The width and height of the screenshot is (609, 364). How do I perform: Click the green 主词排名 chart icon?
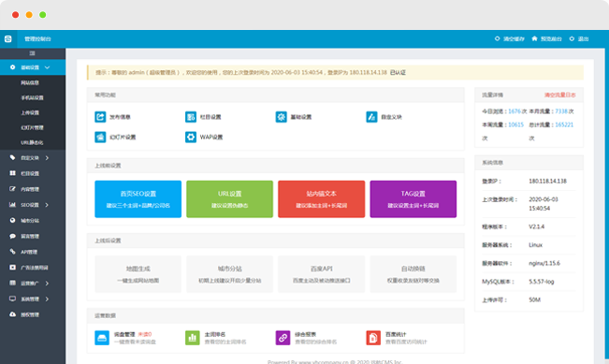tap(193, 338)
